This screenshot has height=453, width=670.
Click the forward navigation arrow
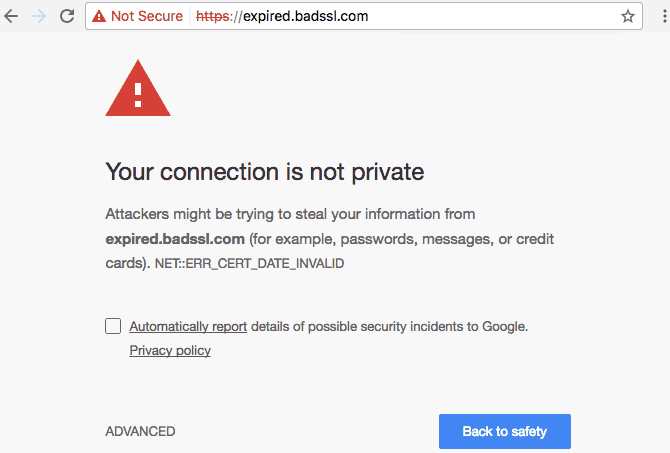tap(39, 16)
